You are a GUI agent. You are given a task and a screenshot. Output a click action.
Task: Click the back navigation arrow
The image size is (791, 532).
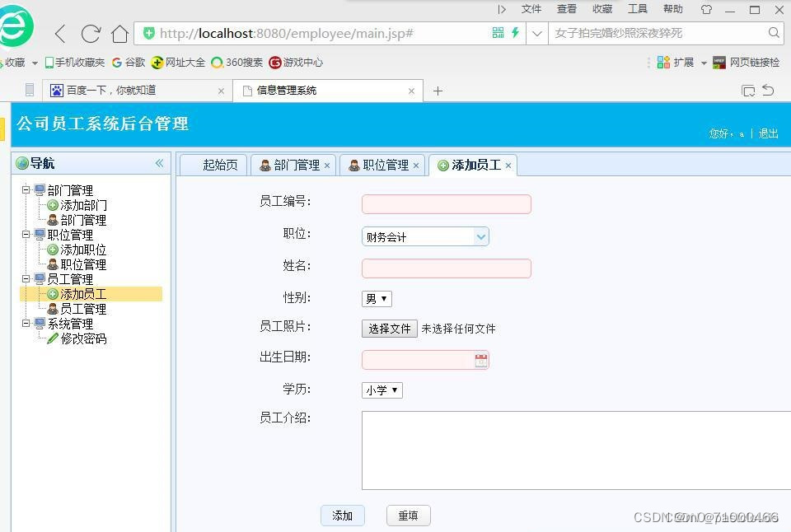click(61, 34)
